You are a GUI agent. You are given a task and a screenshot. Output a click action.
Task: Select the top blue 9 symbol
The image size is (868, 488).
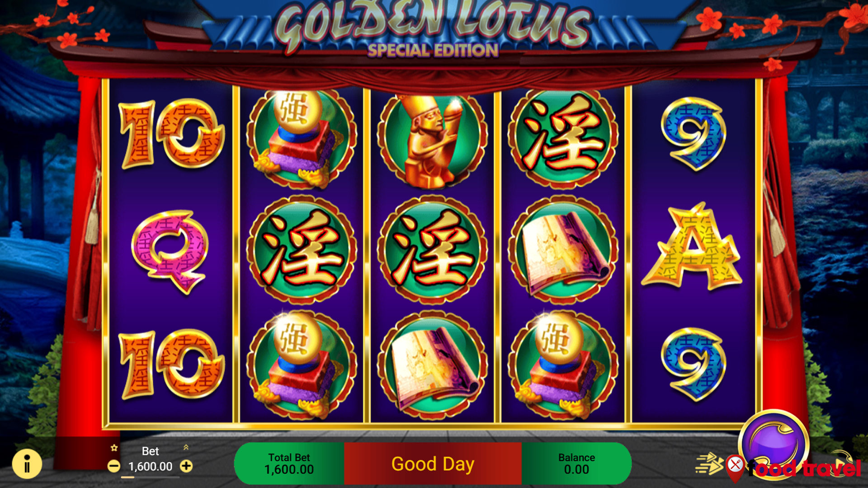coord(693,134)
